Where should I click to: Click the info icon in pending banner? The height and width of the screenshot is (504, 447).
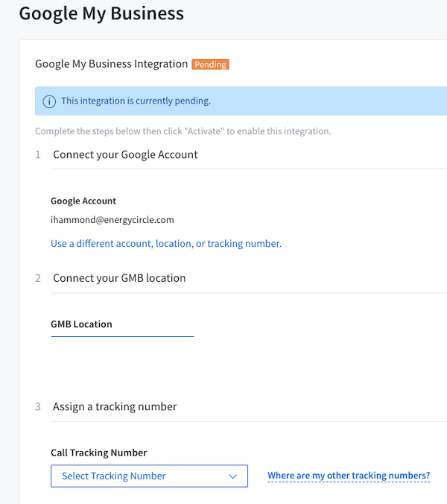coord(49,101)
